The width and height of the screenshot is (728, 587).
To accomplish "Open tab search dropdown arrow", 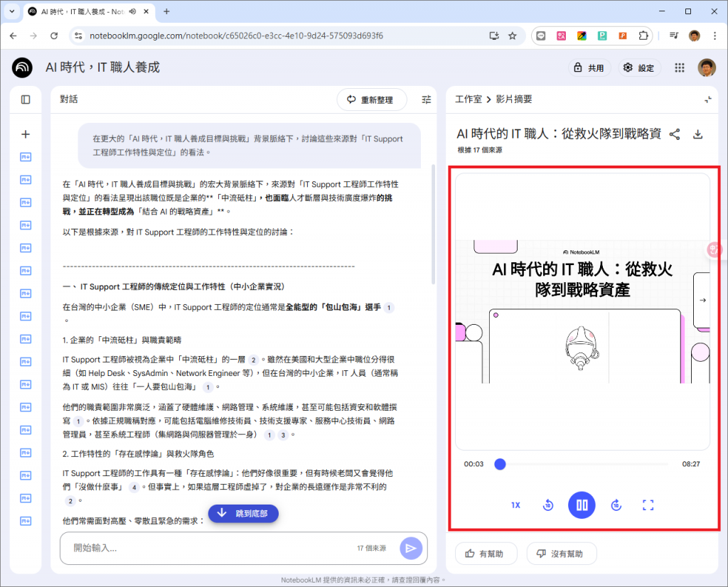I will pyautogui.click(x=11, y=11).
